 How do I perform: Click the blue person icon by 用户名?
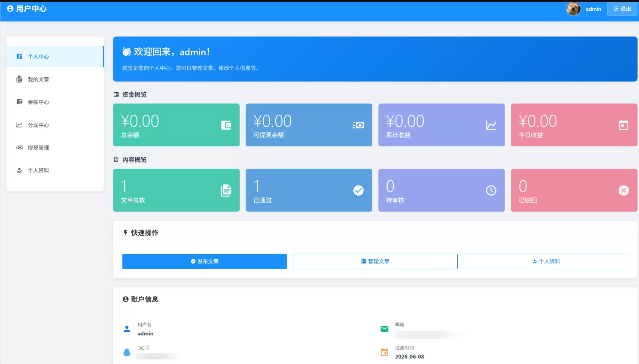coord(127,329)
